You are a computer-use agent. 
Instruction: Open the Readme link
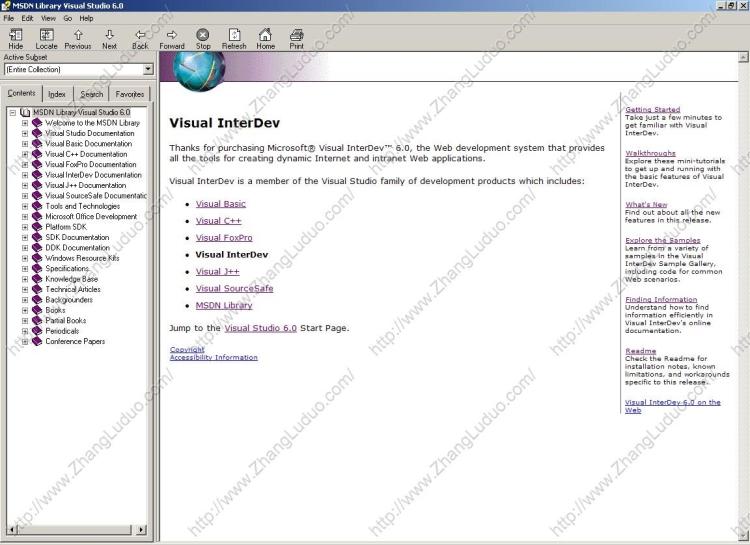click(640, 351)
